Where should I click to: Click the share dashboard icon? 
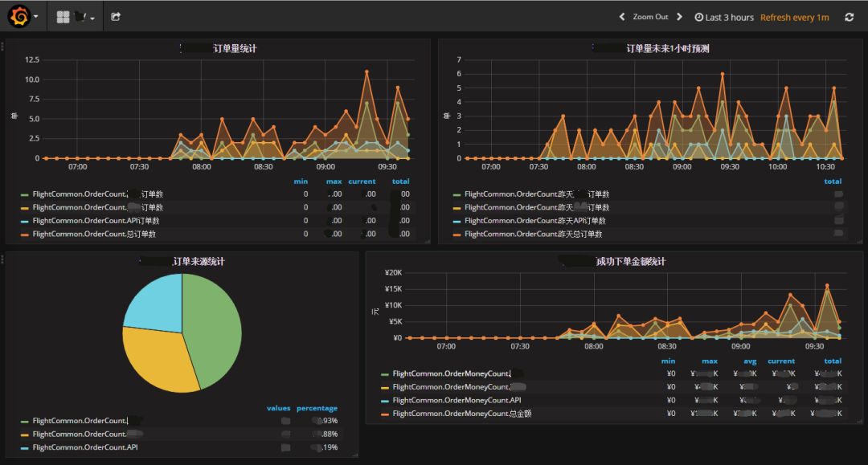[116, 17]
